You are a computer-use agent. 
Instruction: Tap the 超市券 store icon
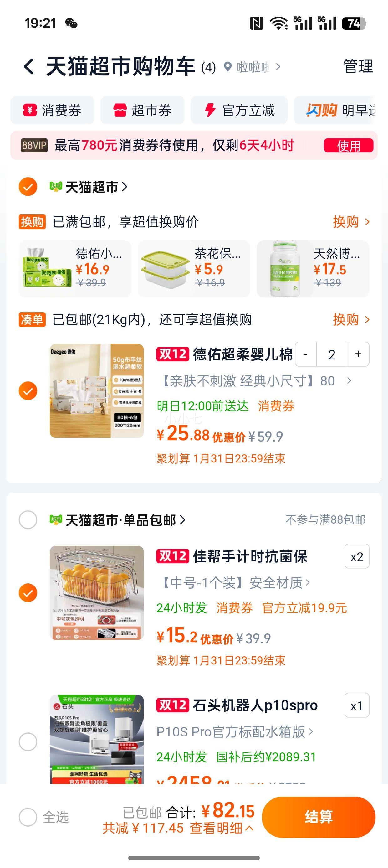click(120, 110)
